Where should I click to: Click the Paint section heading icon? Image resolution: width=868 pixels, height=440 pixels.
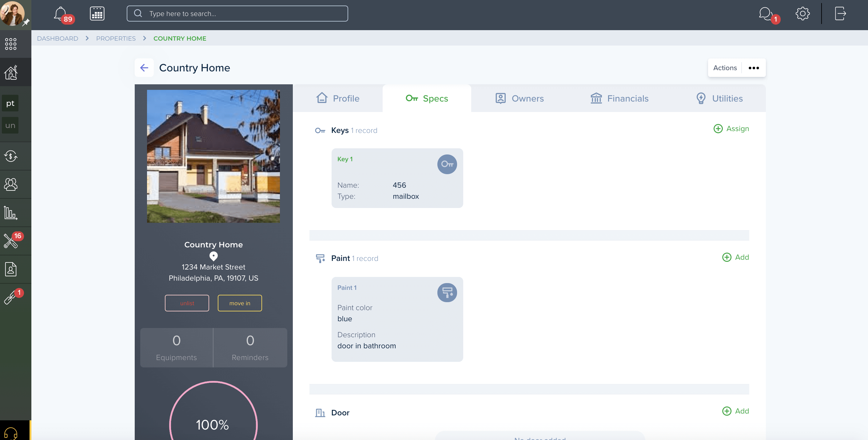320,258
